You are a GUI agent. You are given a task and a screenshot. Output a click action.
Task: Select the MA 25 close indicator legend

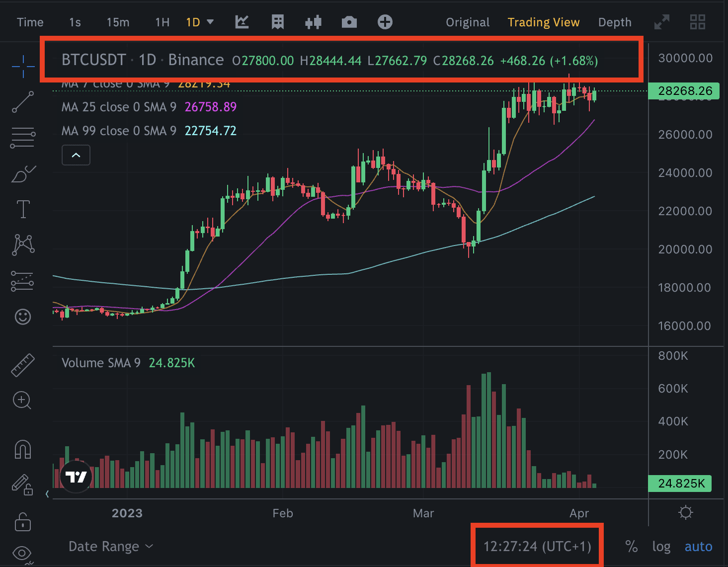point(149,107)
